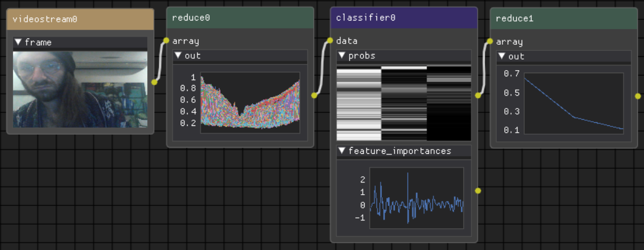Image resolution: width=644 pixels, height=250 pixels.
Task: Collapse the probs section in classifier0
Action: click(x=342, y=56)
